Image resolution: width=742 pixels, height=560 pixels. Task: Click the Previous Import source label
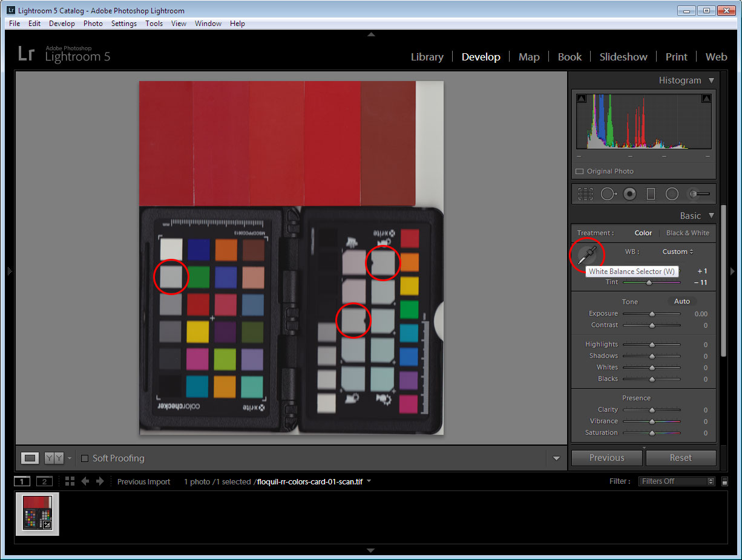pos(144,481)
